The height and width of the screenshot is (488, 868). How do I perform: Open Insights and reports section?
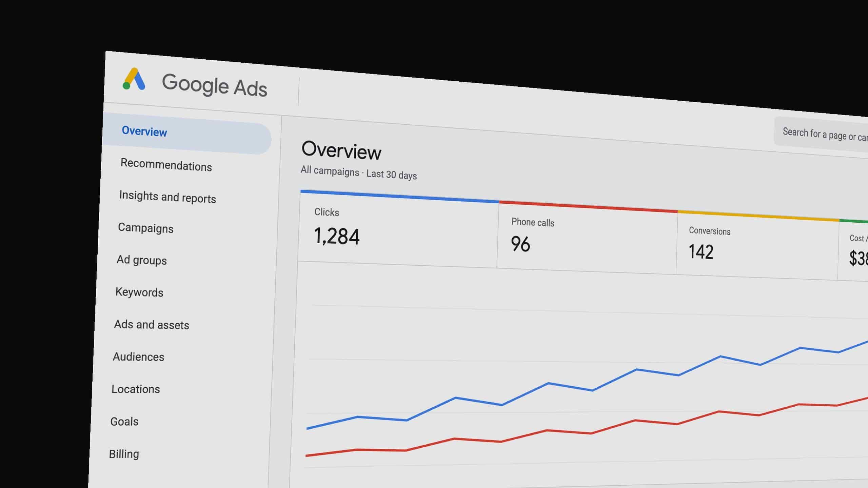[x=167, y=197]
